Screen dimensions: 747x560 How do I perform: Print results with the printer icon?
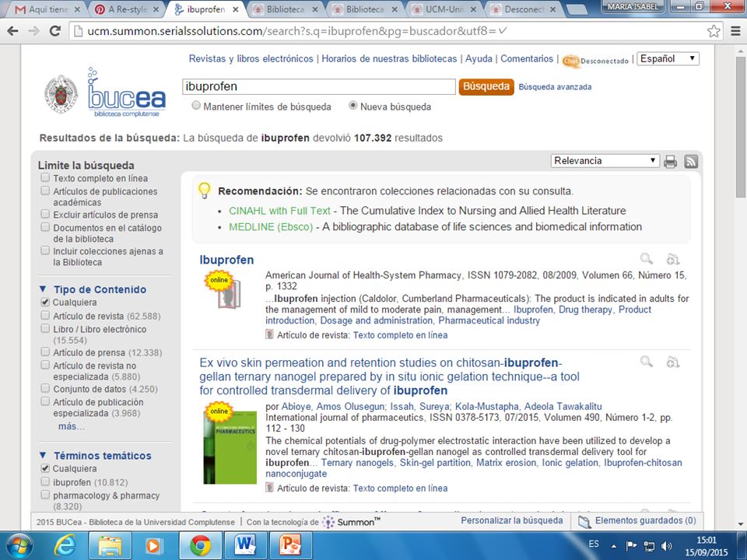tap(670, 162)
